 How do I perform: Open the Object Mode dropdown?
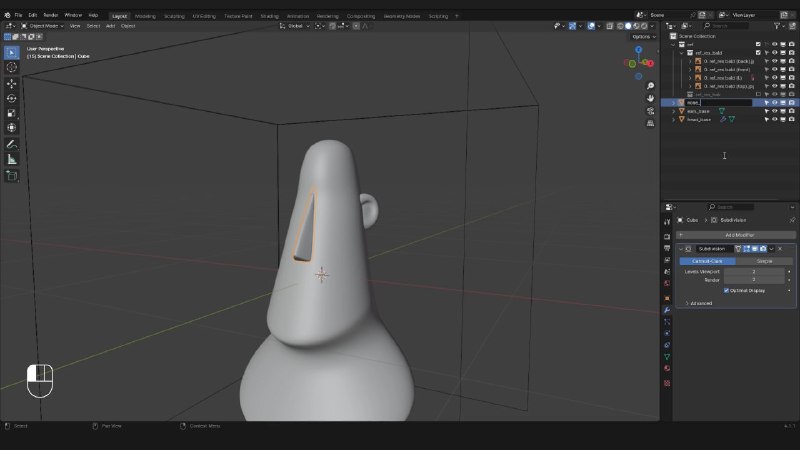[x=42, y=26]
